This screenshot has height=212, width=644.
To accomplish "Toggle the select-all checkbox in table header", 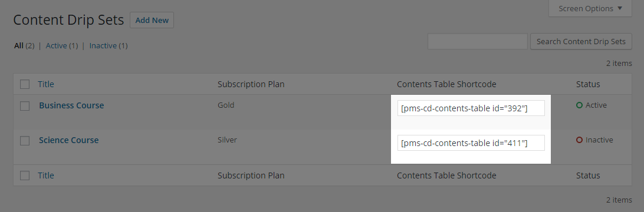I will pos(25,84).
